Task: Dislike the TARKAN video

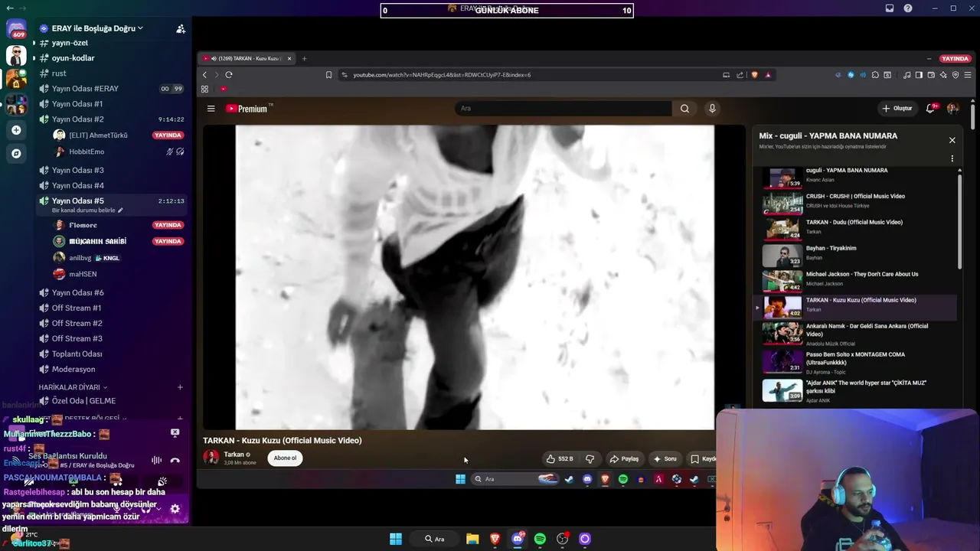Action: coord(590,459)
